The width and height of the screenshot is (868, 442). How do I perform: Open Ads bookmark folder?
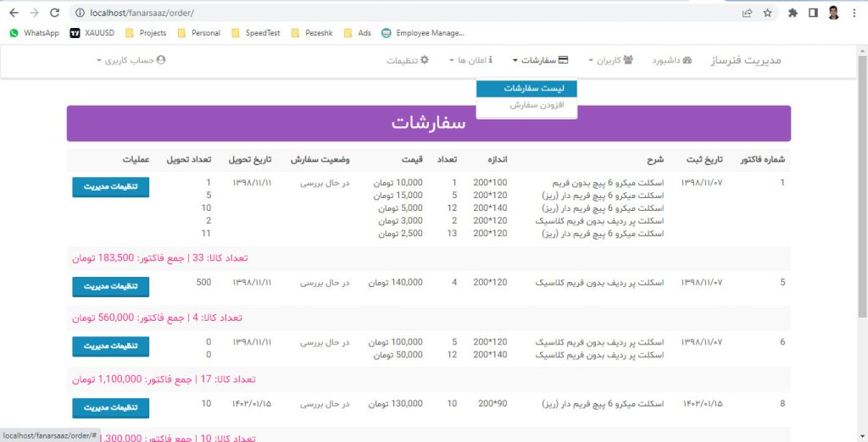click(358, 33)
